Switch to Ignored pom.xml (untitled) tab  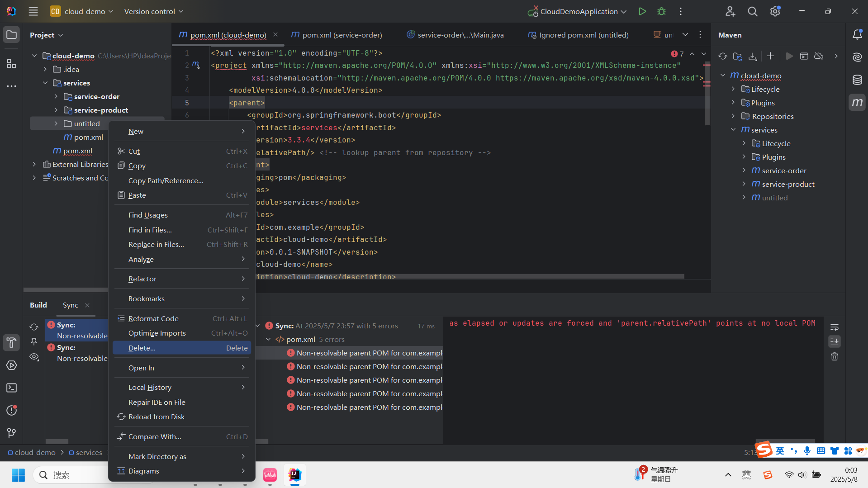[578, 35]
